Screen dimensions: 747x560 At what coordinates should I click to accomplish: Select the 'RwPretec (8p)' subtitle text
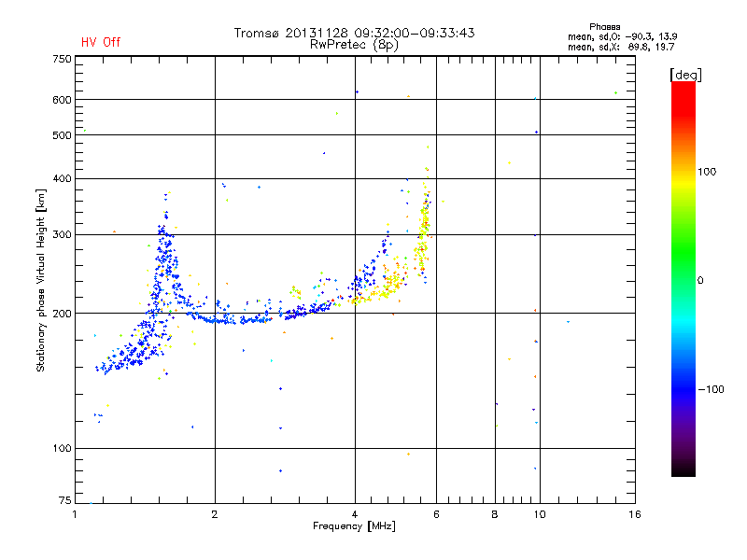tap(354, 45)
